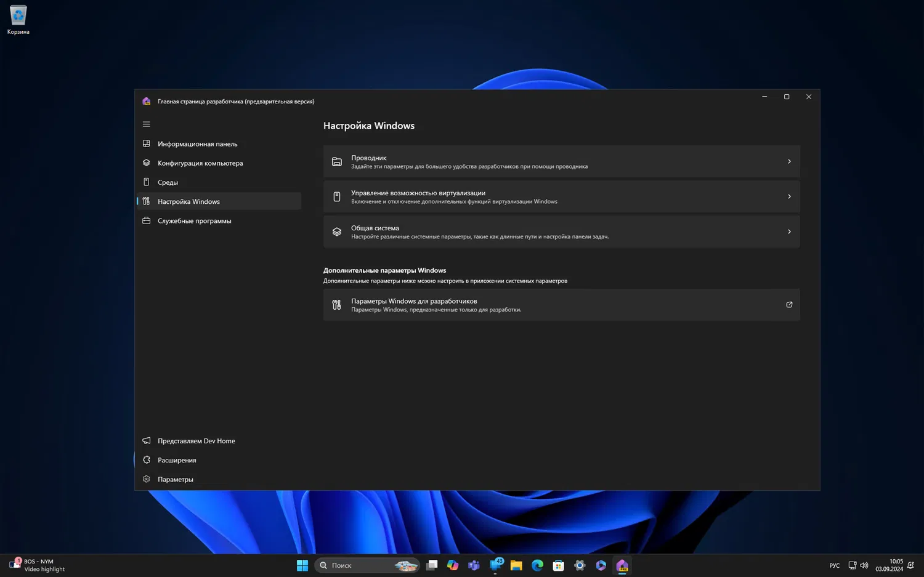Screen dimensions: 924x577
Task: Switch the РУС input language indicator
Action: click(x=834, y=565)
